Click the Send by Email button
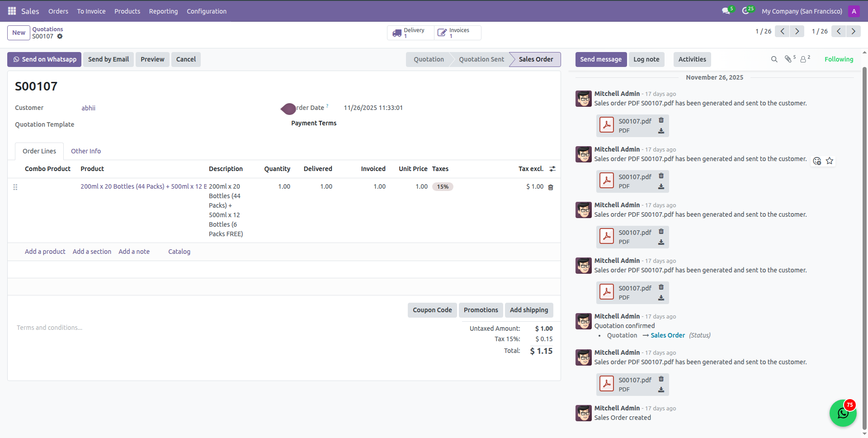868x438 pixels. (108, 59)
